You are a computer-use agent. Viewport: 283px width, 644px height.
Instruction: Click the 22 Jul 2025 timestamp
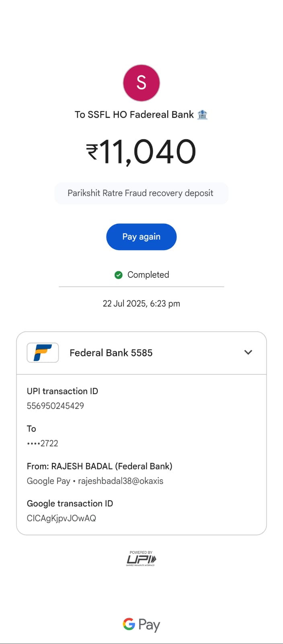point(141,303)
